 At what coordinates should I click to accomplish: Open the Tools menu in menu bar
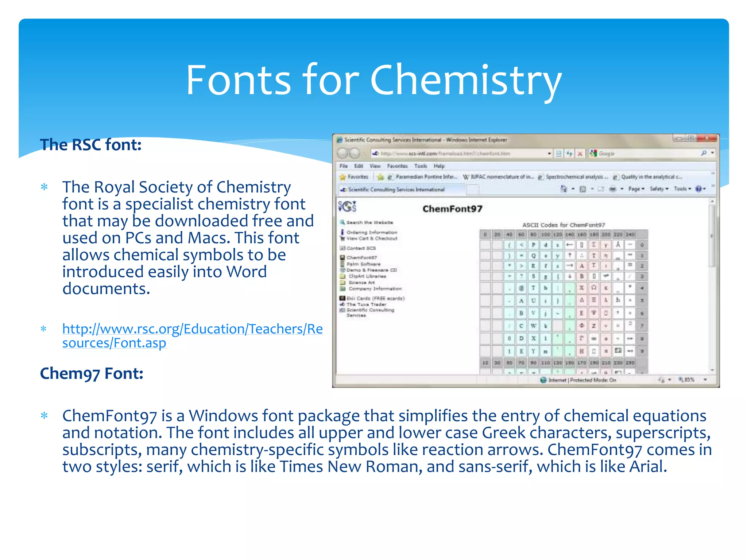(421, 166)
